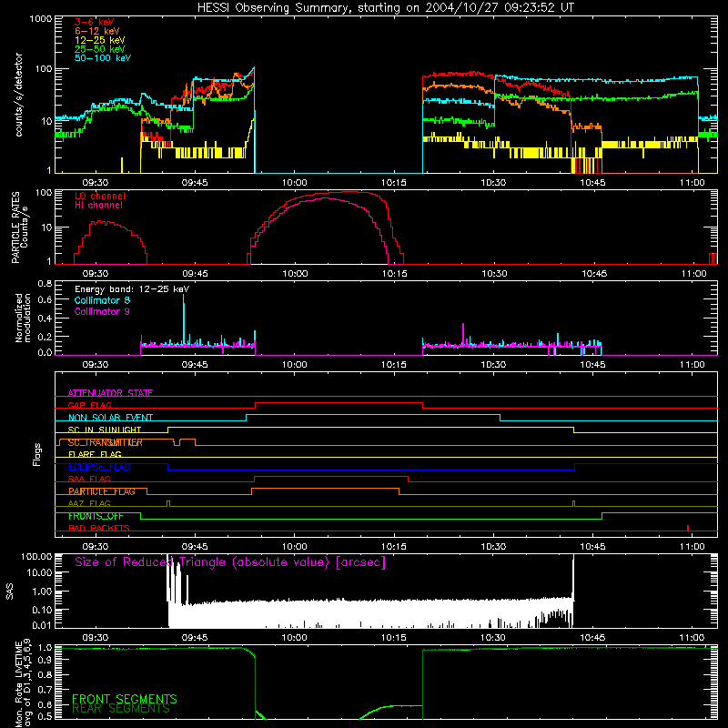The width and height of the screenshot is (728, 728).
Task: Click the 1000 tick label on count-rate axis
Action: pyautogui.click(x=41, y=19)
